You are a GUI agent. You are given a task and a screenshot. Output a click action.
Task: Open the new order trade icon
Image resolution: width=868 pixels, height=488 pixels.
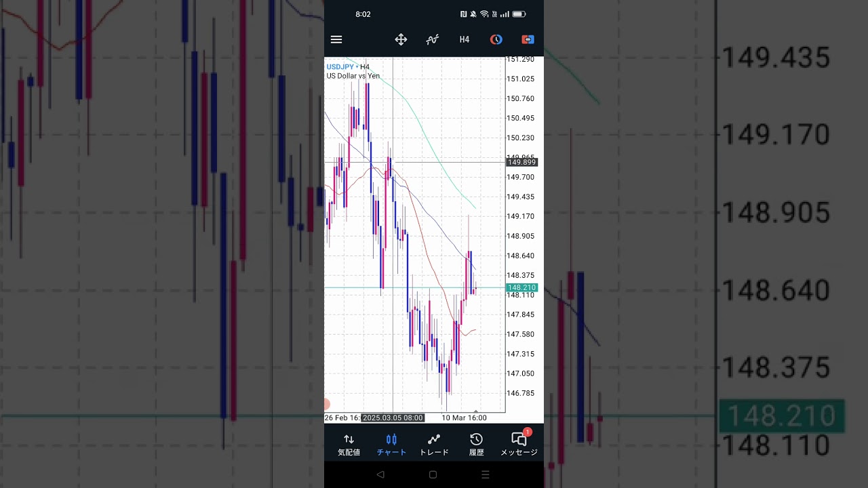point(528,39)
